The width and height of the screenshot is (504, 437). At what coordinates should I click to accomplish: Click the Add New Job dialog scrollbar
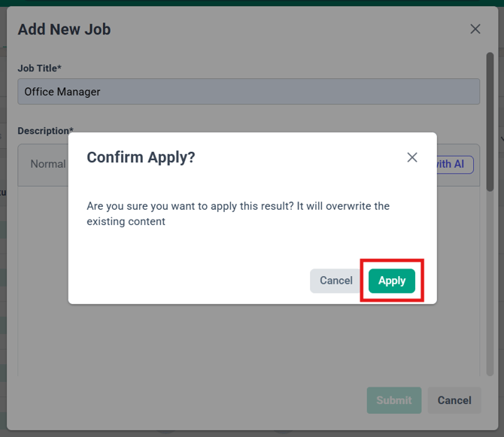pos(490,120)
